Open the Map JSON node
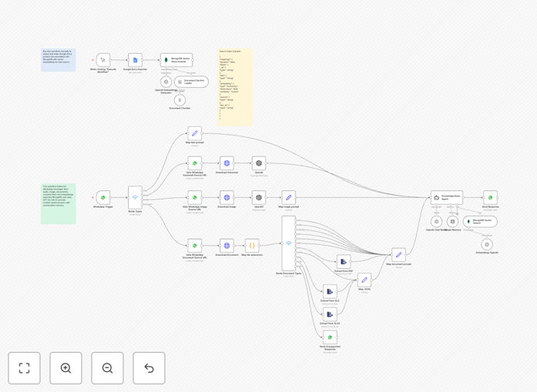Image resolution: width=537 pixels, height=392 pixels. [x=364, y=280]
